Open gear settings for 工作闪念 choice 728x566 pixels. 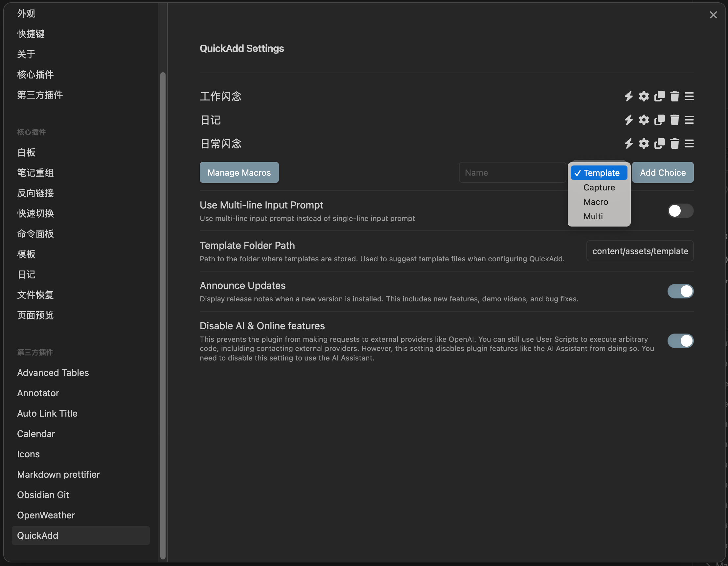[644, 96]
